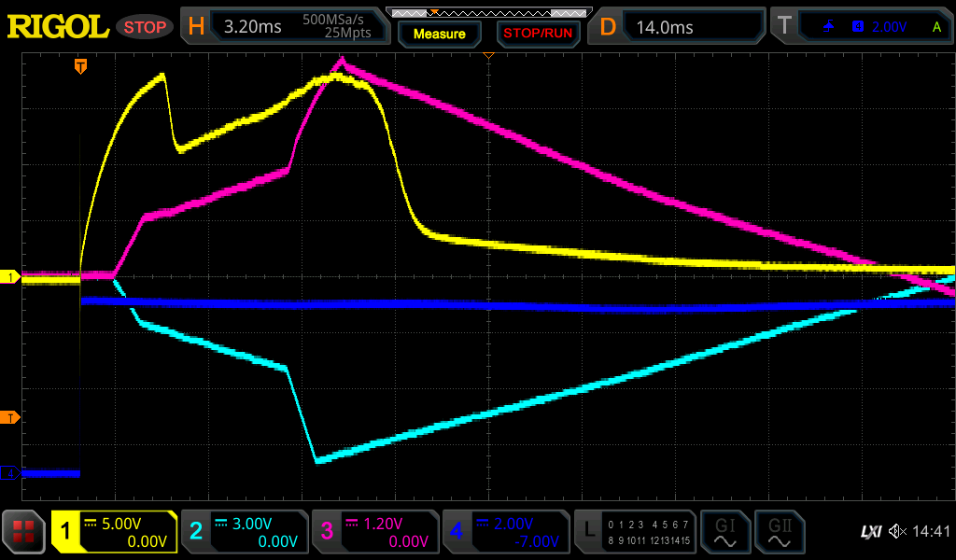
Task: Click the RIGOL logo
Action: (x=58, y=27)
